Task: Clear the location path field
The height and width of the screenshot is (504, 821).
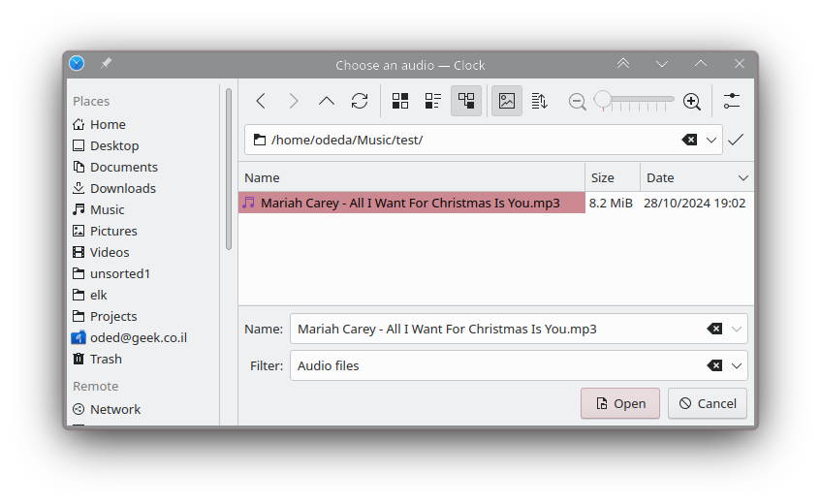Action: (x=689, y=140)
